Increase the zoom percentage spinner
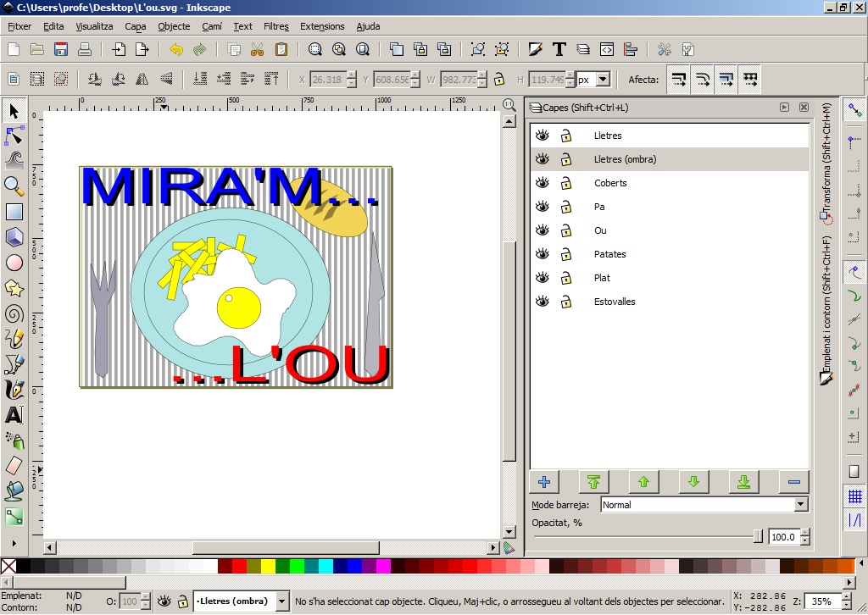Screen dimensions: 868x615 click(846, 597)
